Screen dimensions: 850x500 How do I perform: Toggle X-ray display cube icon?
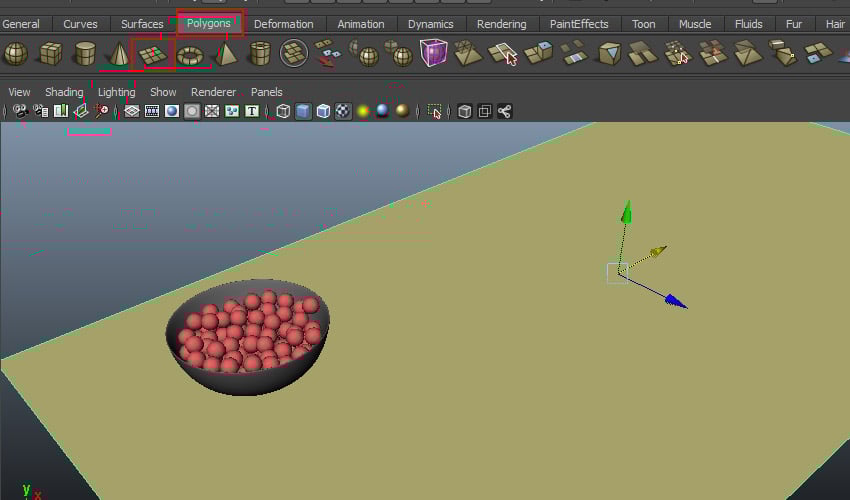465,111
